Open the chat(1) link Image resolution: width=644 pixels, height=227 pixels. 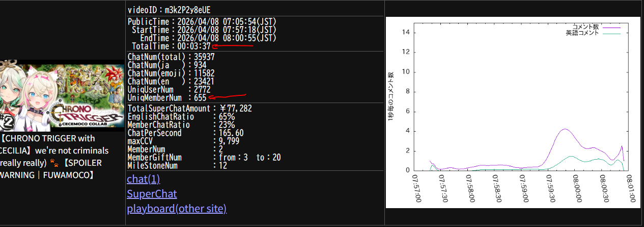[x=143, y=179]
